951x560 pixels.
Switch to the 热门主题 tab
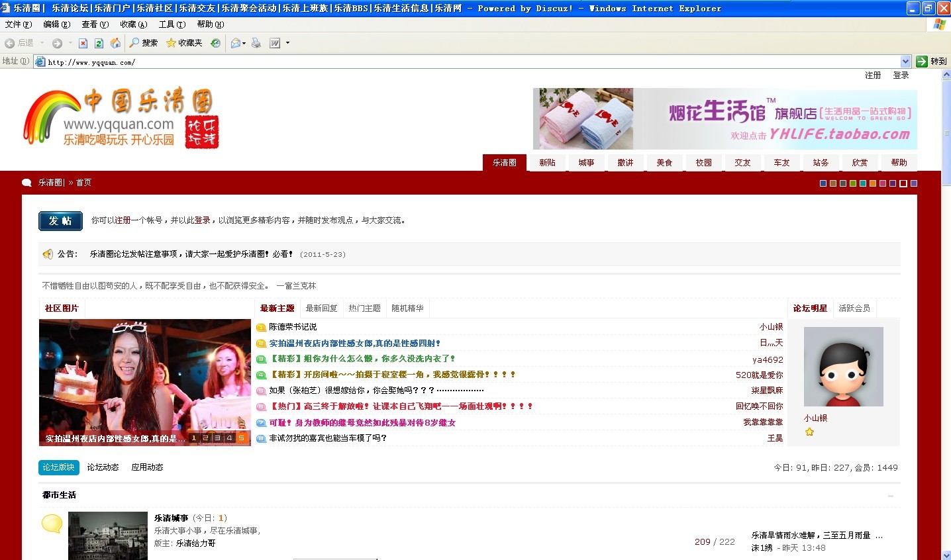tap(365, 308)
